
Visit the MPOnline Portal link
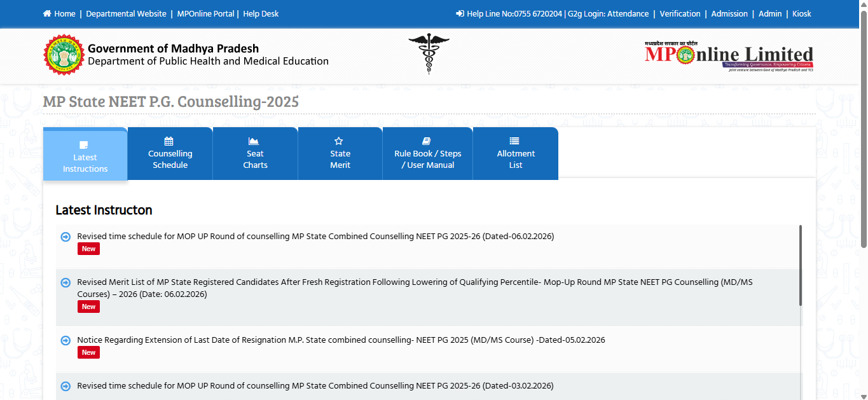pyautogui.click(x=205, y=13)
